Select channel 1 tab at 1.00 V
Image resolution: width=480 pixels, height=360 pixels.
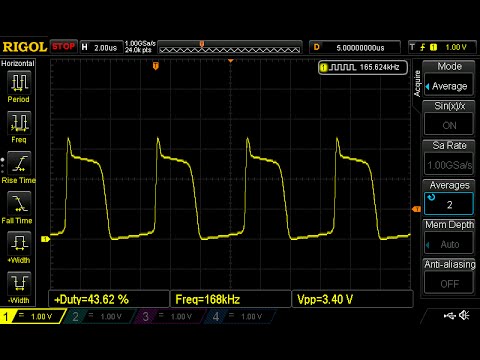[33, 316]
